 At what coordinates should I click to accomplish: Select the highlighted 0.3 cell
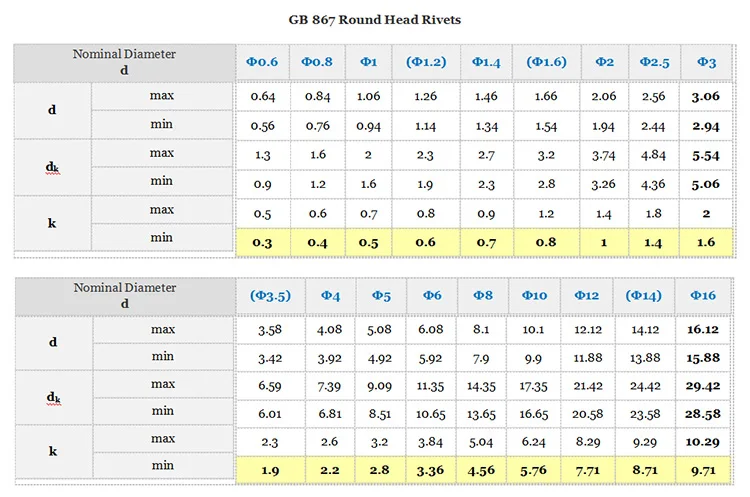click(263, 242)
